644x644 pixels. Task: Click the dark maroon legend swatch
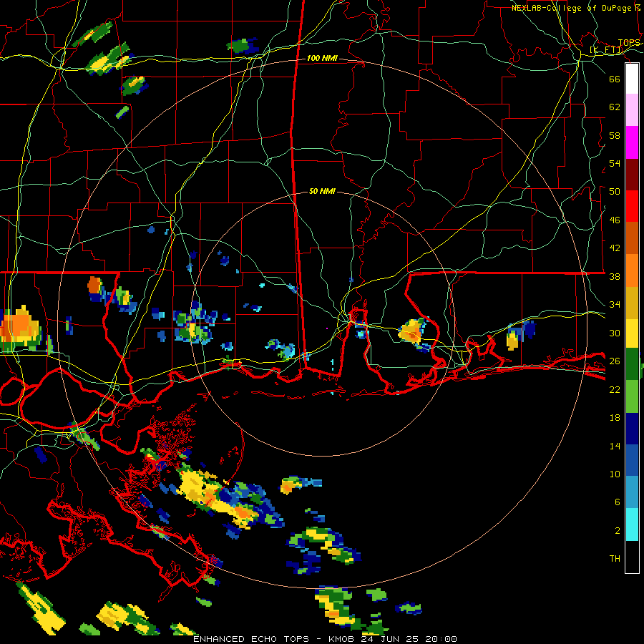point(632,174)
